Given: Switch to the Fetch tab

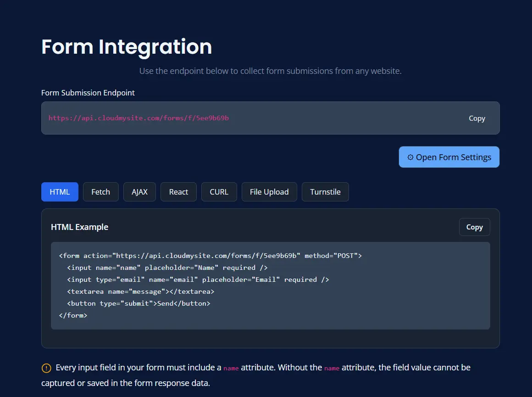Looking at the screenshot, I should coord(100,192).
